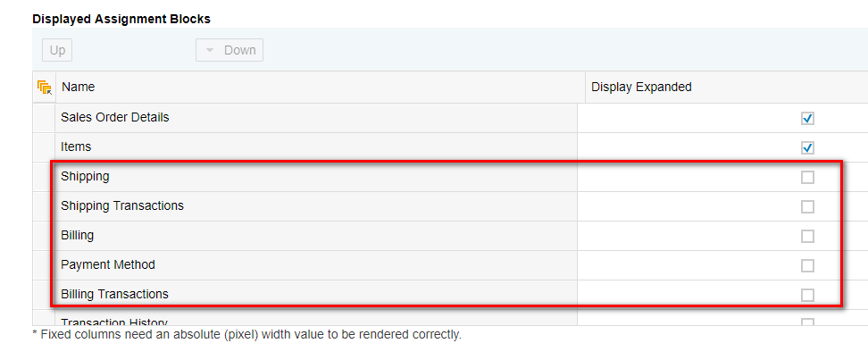Image resolution: width=868 pixels, height=343 pixels.
Task: Enable Display Expanded for Shipping
Action: (807, 178)
